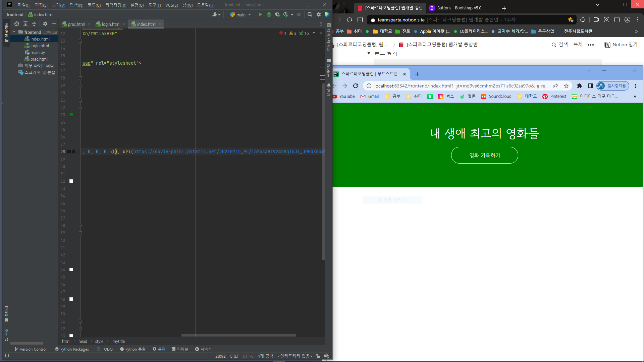Change line separator CRLF in status bar
The width and height of the screenshot is (644, 362).
click(x=234, y=356)
